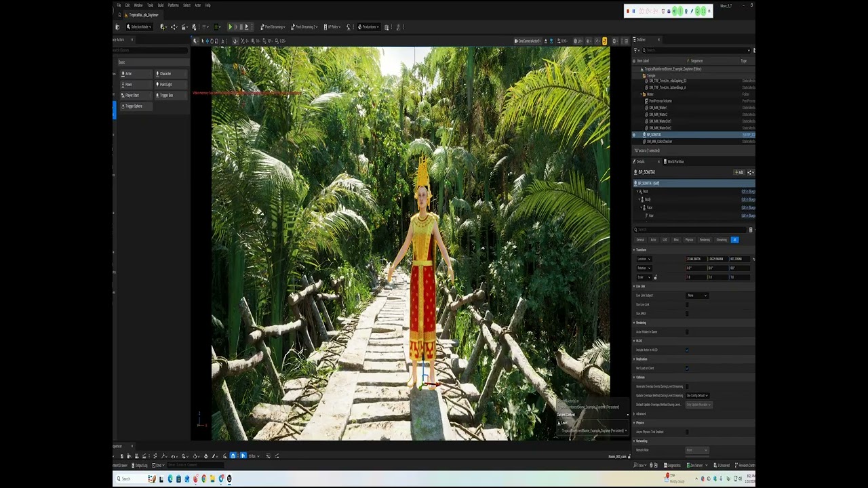This screenshot has height=488, width=868.
Task: Toggle Actor Hidden In Game checkbox
Action: coord(687,331)
